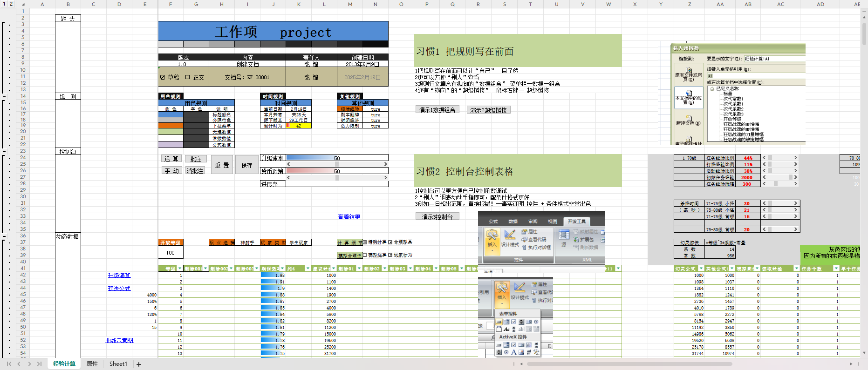This screenshot has height=370, width=868.
Task: Open the 曲线示意图 hyperlink
Action: (x=119, y=340)
